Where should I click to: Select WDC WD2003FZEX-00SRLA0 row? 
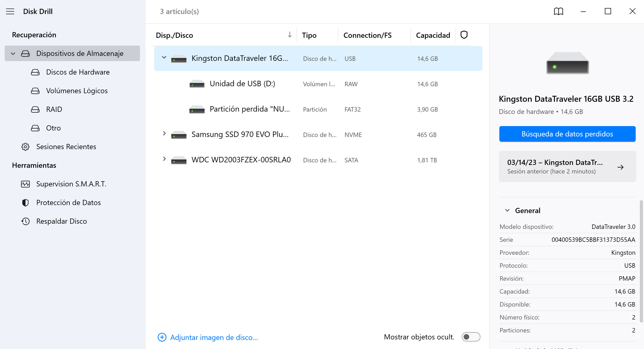click(318, 160)
